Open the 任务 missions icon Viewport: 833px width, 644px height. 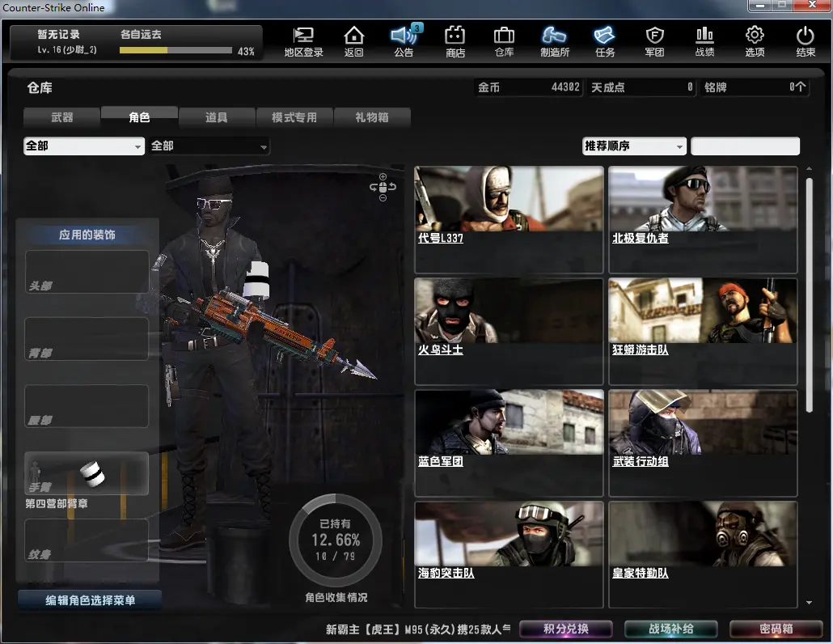click(x=605, y=41)
